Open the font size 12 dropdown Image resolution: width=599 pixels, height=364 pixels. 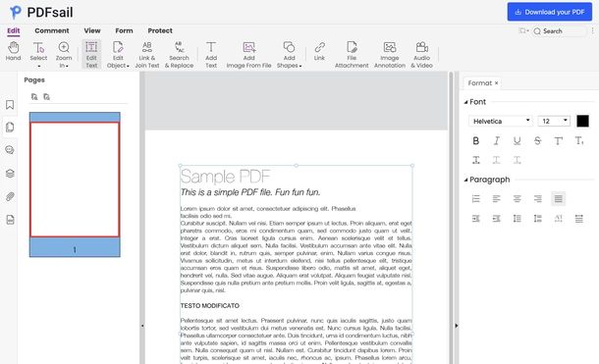point(554,121)
